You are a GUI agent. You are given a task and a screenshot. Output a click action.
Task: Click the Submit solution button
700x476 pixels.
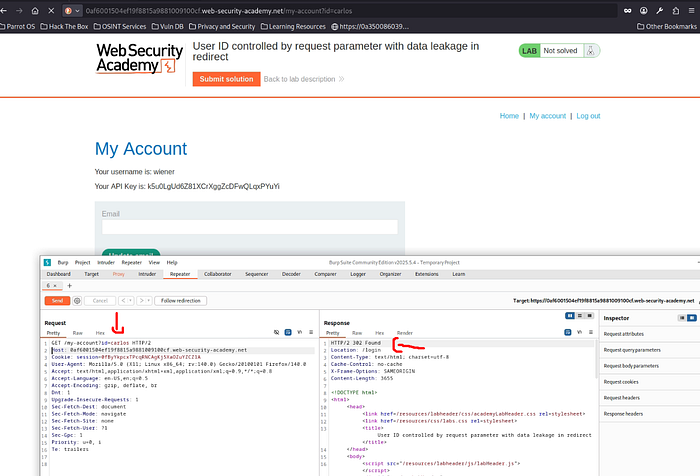(226, 79)
